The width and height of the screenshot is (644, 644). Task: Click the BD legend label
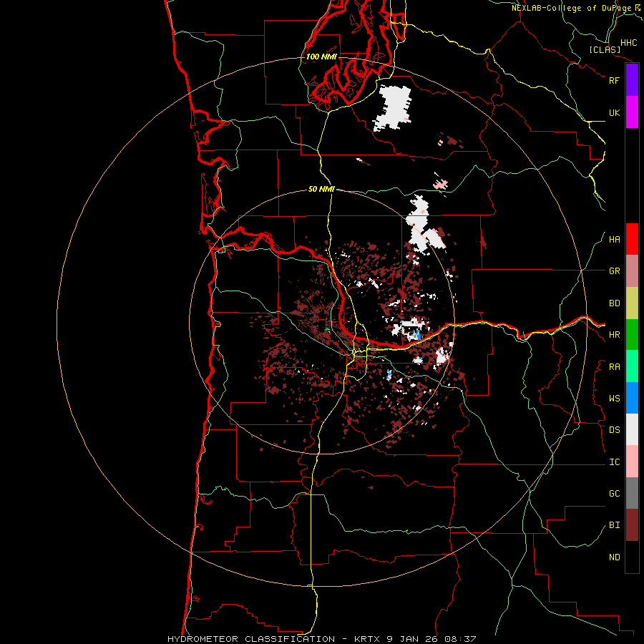pos(614,303)
